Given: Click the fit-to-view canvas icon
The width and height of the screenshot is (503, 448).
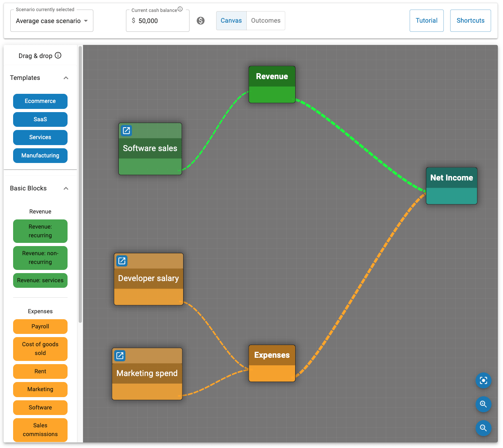Looking at the screenshot, I should (483, 380).
